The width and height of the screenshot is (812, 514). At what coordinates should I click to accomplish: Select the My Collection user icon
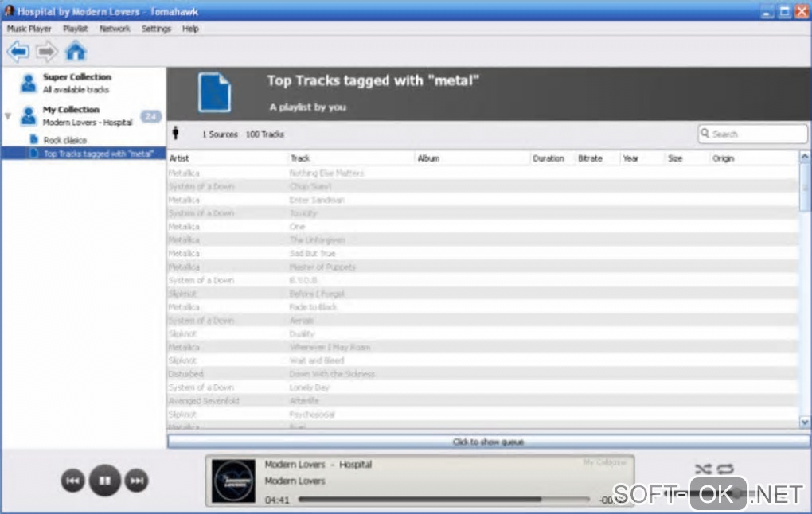[29, 115]
